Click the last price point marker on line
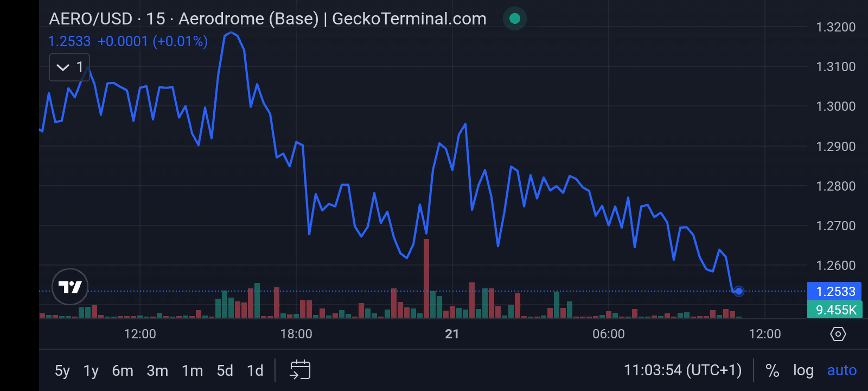 coord(738,291)
